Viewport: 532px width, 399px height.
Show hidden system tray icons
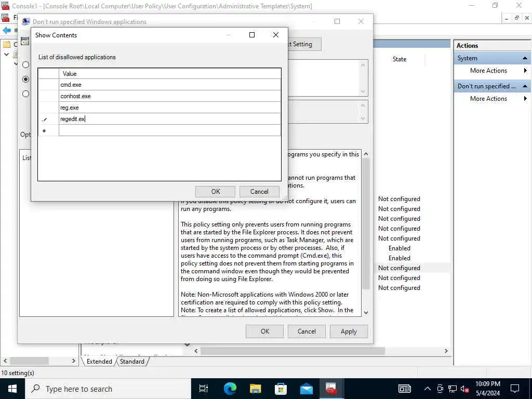pyautogui.click(x=428, y=389)
